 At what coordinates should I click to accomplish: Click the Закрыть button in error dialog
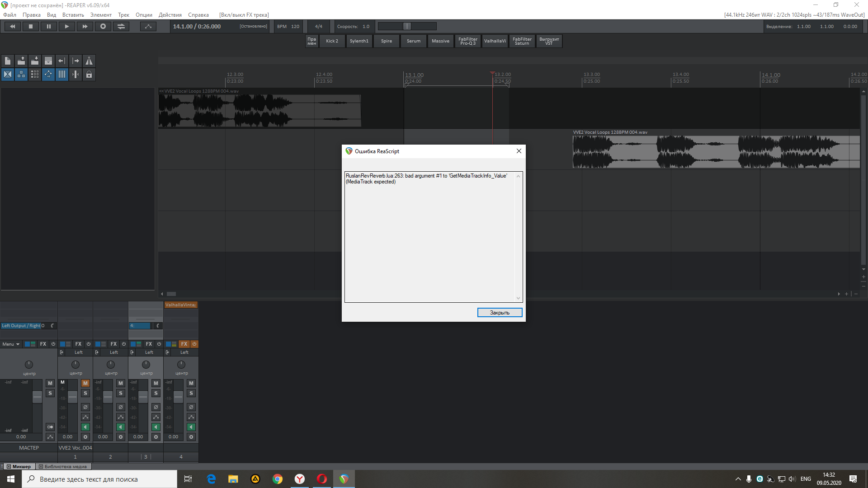[x=500, y=313]
